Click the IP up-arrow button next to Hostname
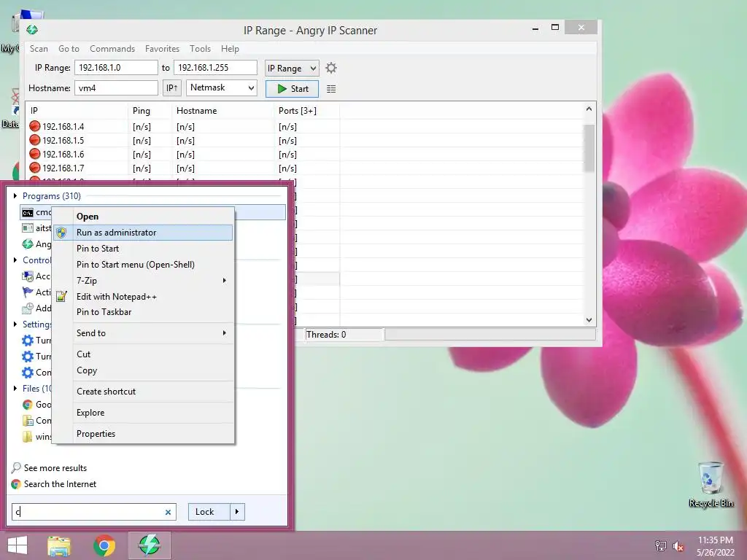The image size is (747, 560). [172, 88]
